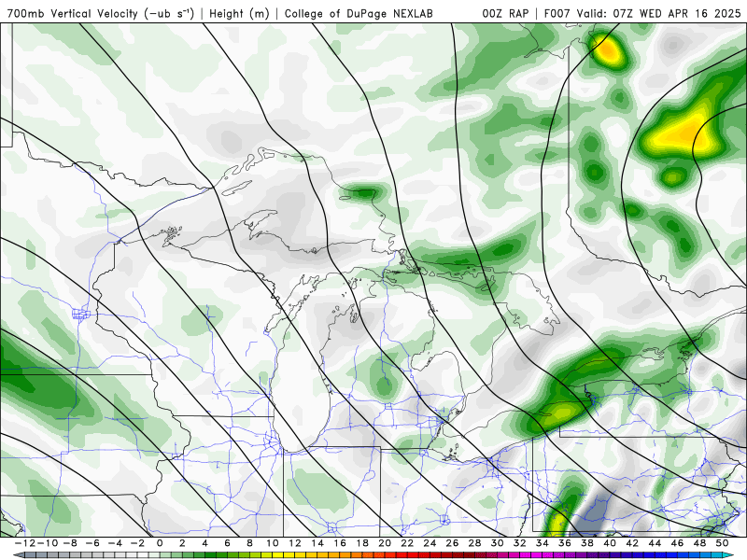Screen dimensions: 747x560
Task: Click the "18" colorbar label
Action: click(x=362, y=543)
